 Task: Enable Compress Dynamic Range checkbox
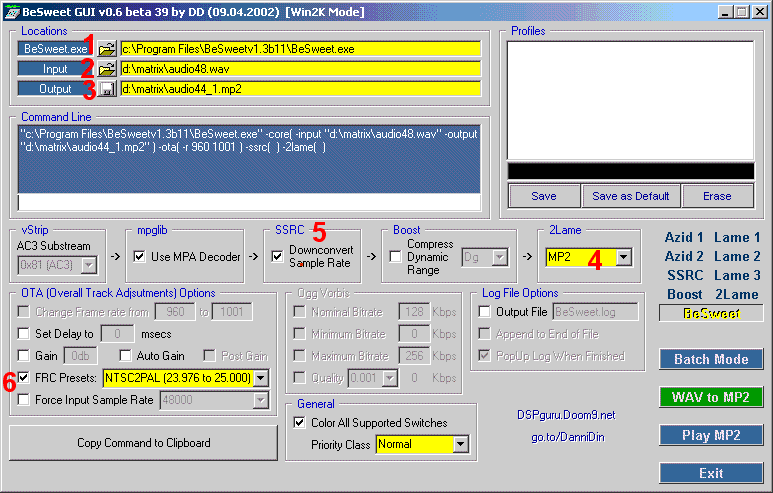coord(395,256)
